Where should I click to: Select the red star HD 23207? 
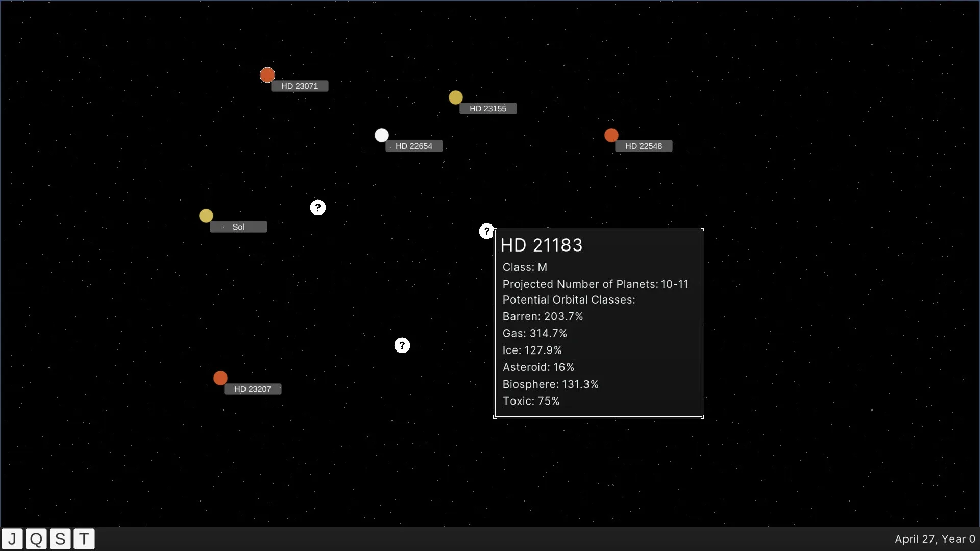click(220, 378)
